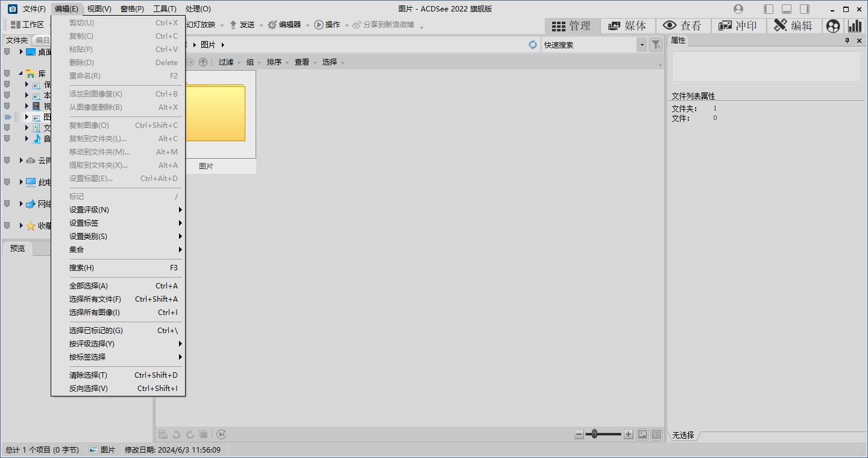Refresh the folder path bar
Viewport: 868px width, 458px height.
coord(533,45)
